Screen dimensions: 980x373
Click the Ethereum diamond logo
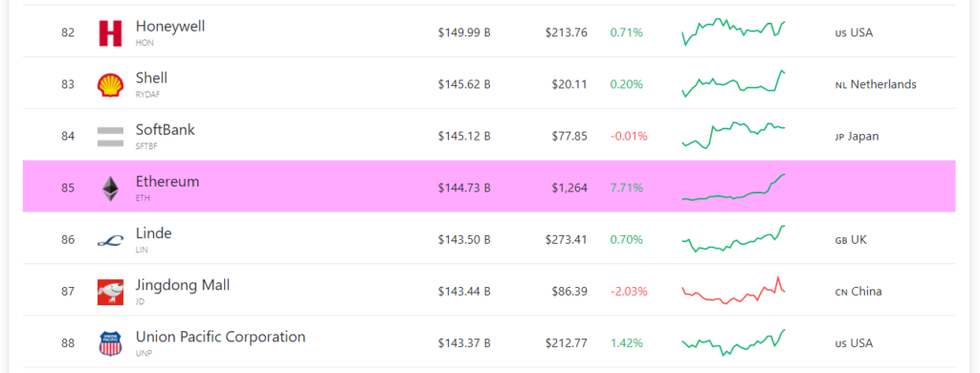click(111, 188)
